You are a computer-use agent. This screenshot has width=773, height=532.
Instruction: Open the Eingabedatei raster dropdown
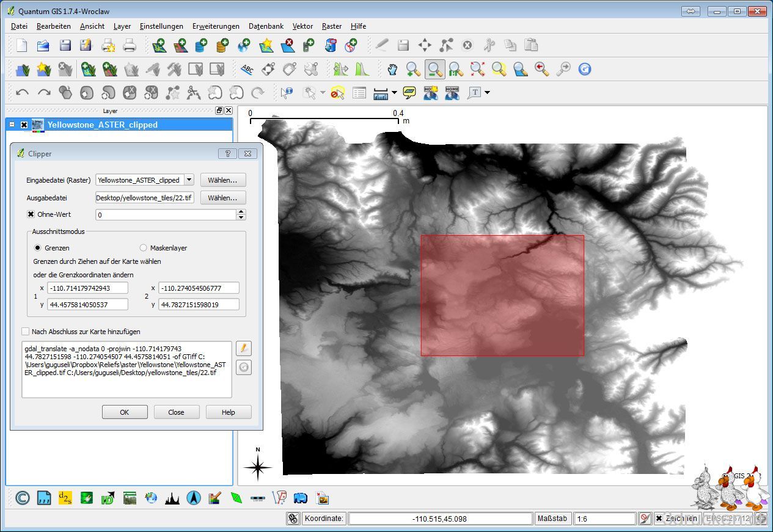click(x=189, y=180)
